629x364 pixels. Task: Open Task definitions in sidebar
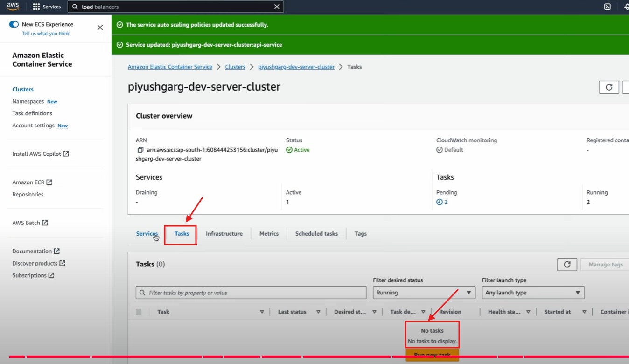(x=32, y=113)
